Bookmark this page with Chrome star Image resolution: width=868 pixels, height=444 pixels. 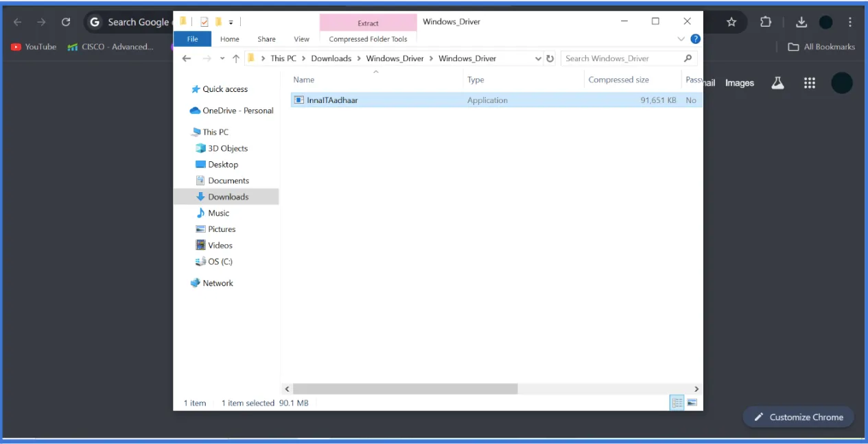(x=731, y=22)
